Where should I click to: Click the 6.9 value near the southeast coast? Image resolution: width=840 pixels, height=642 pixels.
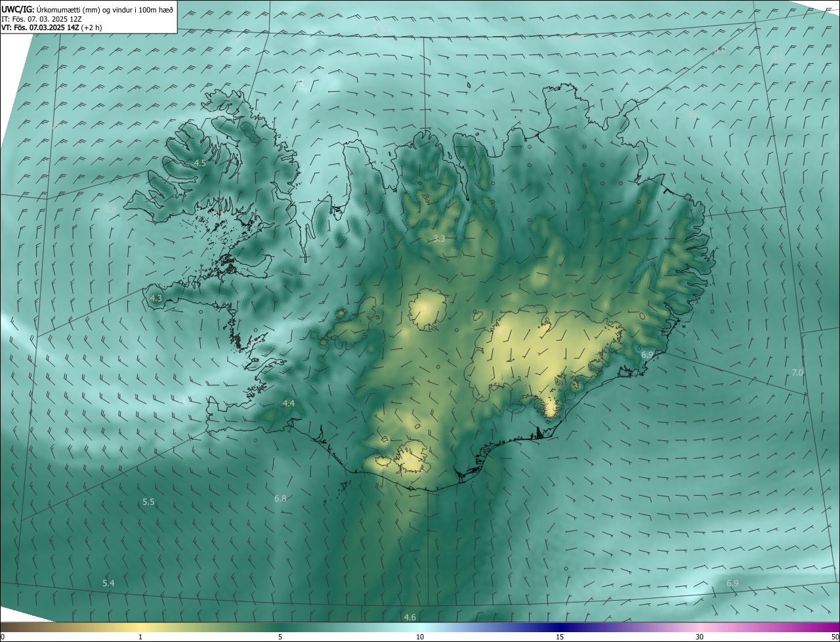pos(646,354)
